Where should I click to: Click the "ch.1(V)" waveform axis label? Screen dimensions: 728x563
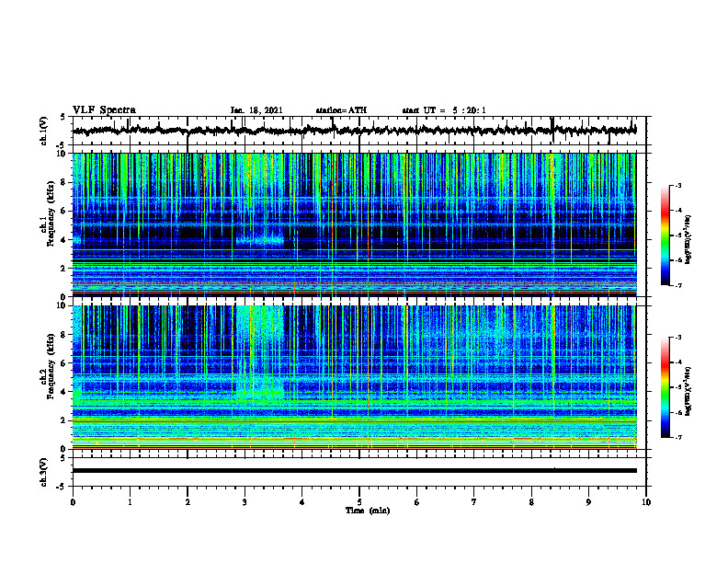(44, 131)
